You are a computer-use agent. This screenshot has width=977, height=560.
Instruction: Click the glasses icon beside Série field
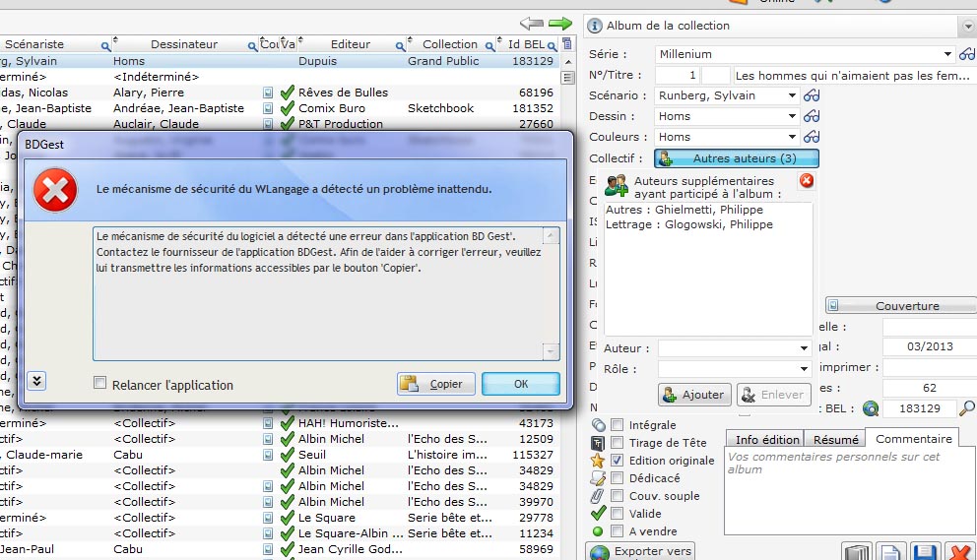coord(968,54)
